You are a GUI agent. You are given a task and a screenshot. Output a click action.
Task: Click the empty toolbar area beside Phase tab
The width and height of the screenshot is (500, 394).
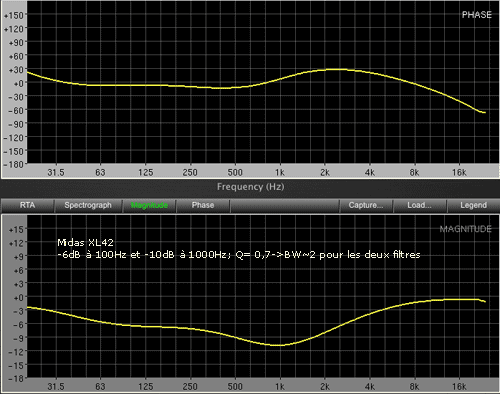[x=284, y=205]
